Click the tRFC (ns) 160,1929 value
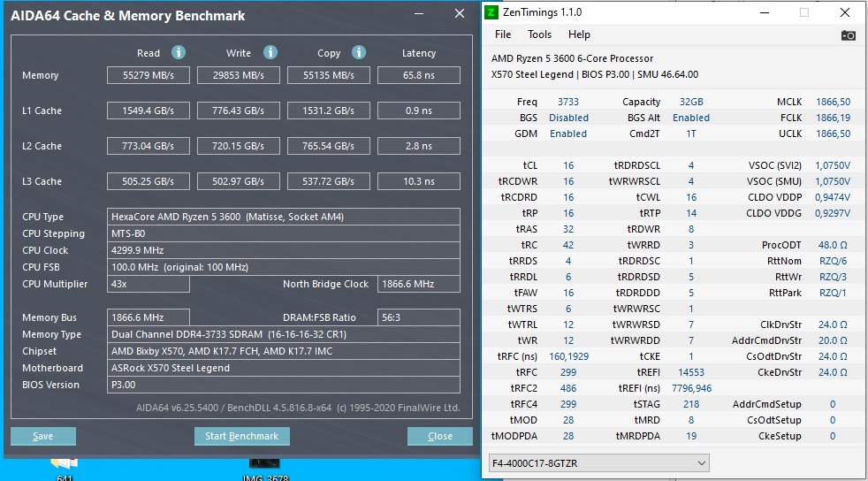868x481 pixels. coord(568,356)
